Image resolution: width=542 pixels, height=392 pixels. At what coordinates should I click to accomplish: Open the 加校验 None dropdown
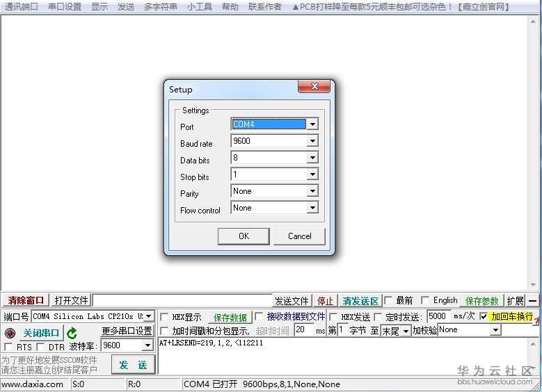[x=495, y=331]
